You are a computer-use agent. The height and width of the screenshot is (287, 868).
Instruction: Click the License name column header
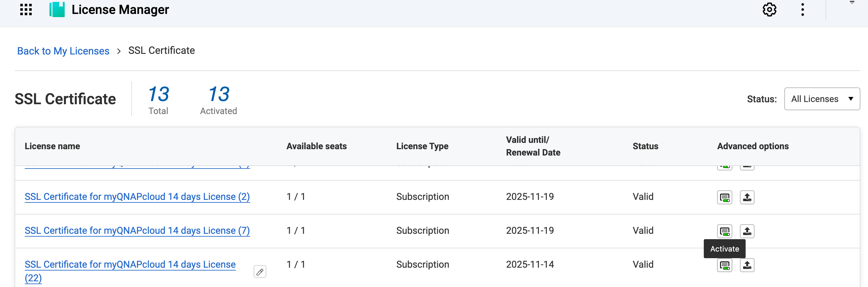tap(52, 146)
